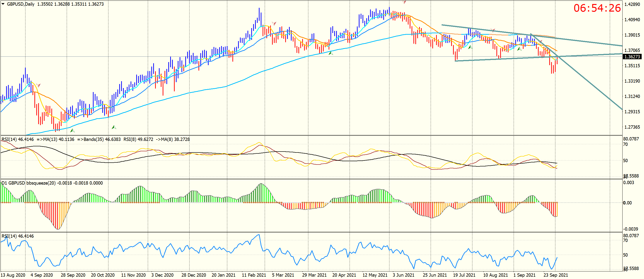Click the GBPUSD,Daily chart title text
The width and height of the screenshot is (644, 279).
pyautogui.click(x=21, y=4)
